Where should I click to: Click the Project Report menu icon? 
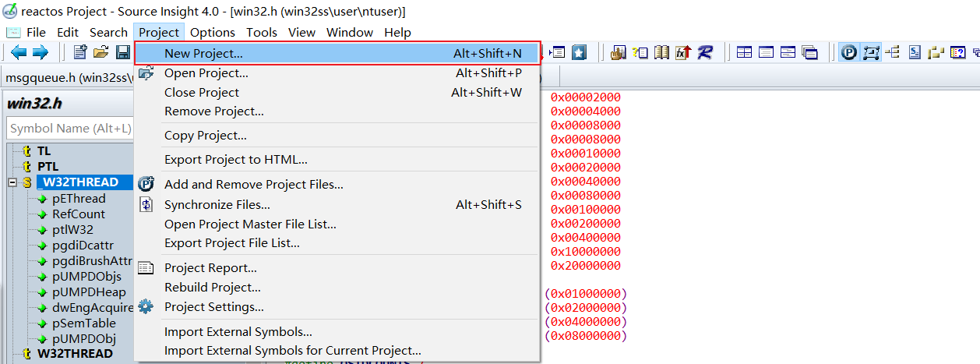[x=146, y=268]
